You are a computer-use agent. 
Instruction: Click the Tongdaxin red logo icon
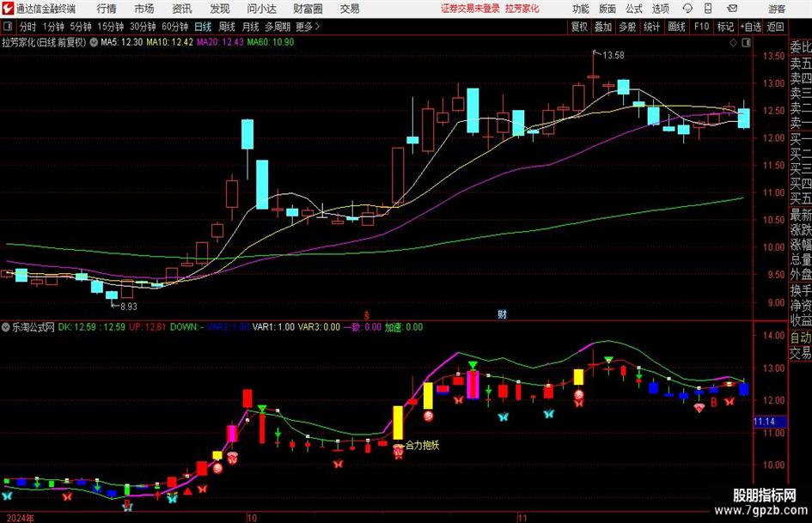[8, 9]
